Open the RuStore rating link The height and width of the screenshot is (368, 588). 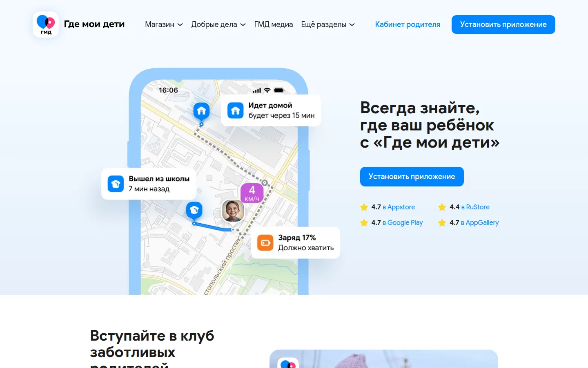[475, 207]
